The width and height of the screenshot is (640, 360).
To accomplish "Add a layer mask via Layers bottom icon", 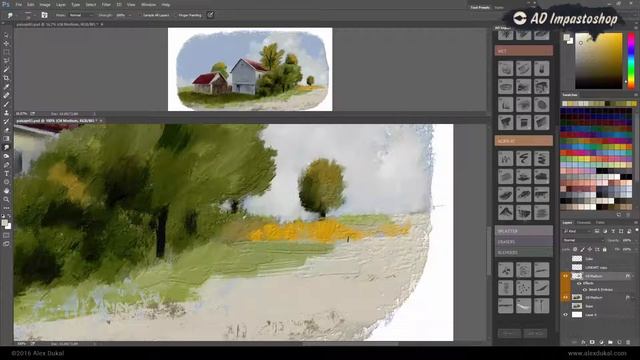I will click(592, 342).
